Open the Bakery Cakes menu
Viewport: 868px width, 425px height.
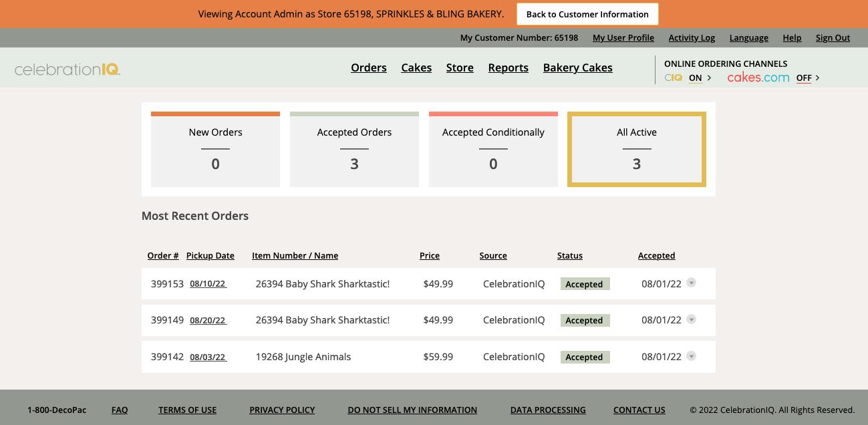click(577, 67)
